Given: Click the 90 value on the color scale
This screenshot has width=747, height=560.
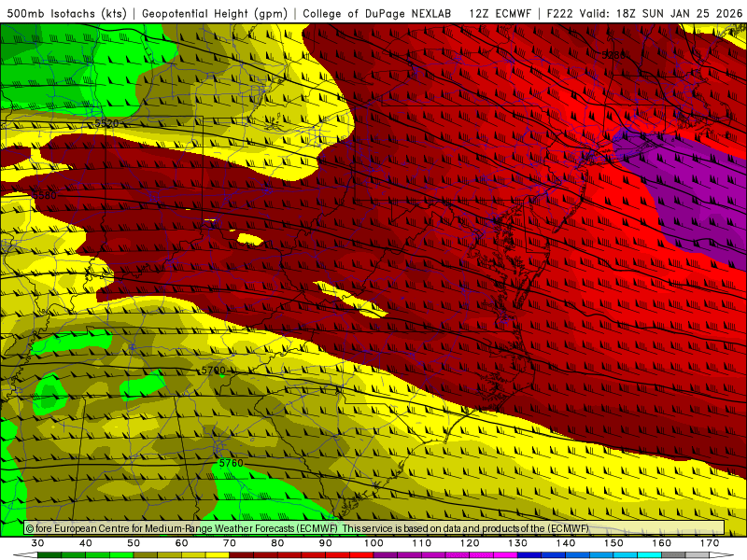Looking at the screenshot, I should point(326,543).
